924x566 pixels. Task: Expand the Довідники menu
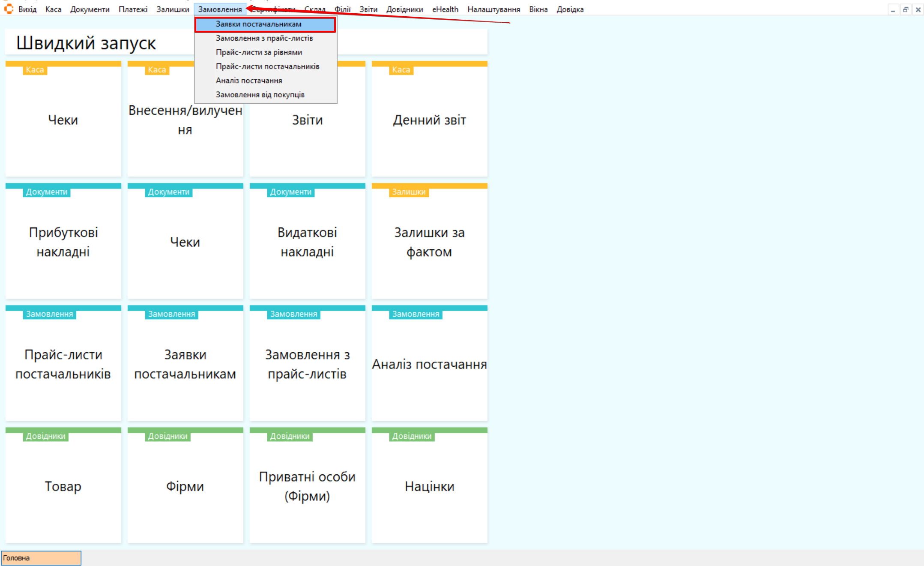tap(404, 9)
